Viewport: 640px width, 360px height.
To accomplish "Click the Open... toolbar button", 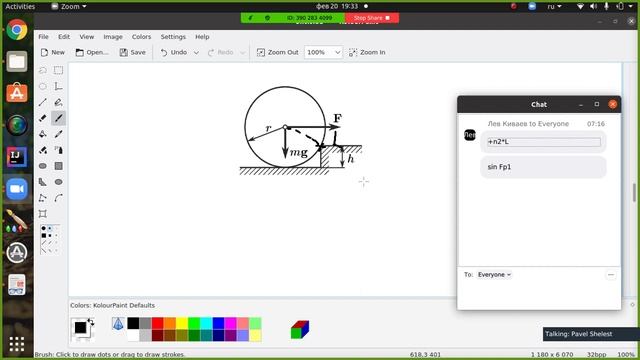I will (92, 52).
